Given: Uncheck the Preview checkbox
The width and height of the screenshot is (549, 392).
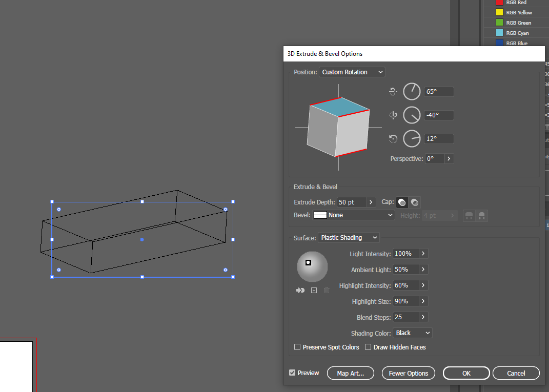Looking at the screenshot, I should coord(292,373).
